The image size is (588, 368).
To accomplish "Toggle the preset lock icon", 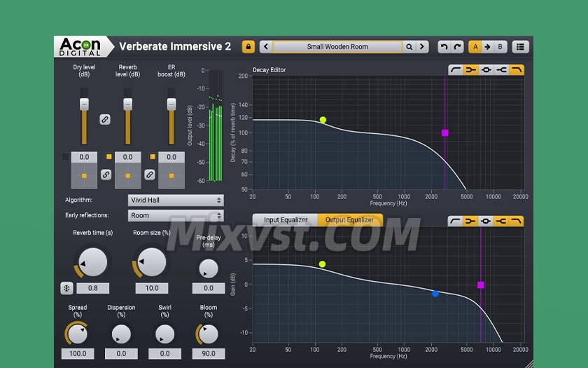I will pyautogui.click(x=248, y=47).
